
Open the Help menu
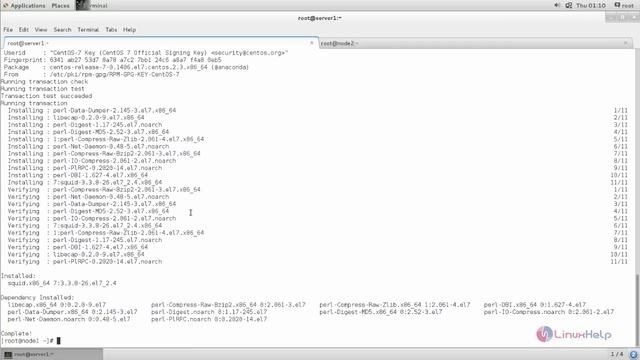[129, 30]
